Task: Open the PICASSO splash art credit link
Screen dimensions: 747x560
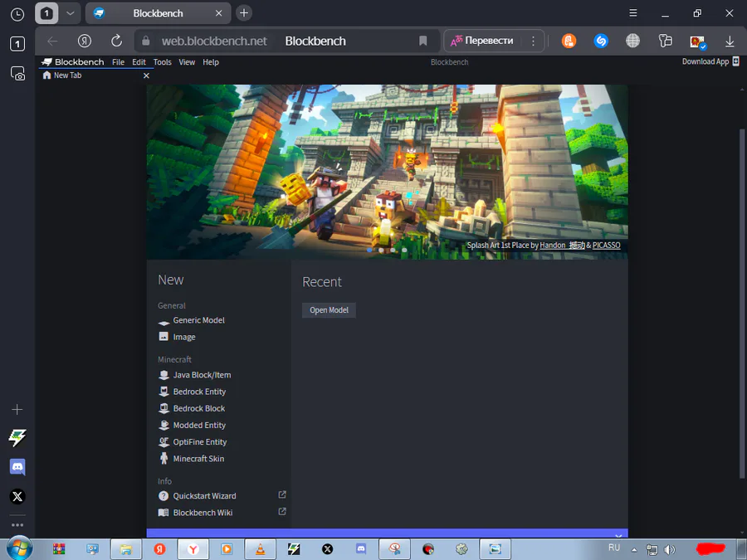Action: coord(607,246)
